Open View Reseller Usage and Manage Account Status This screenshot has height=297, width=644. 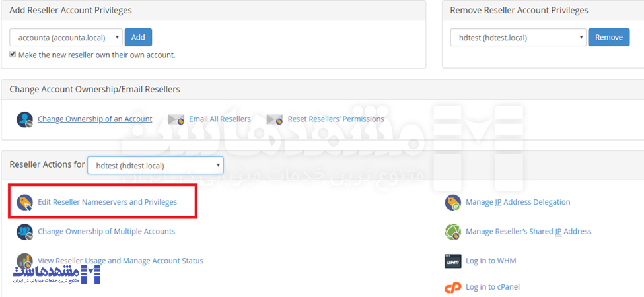[x=120, y=261]
